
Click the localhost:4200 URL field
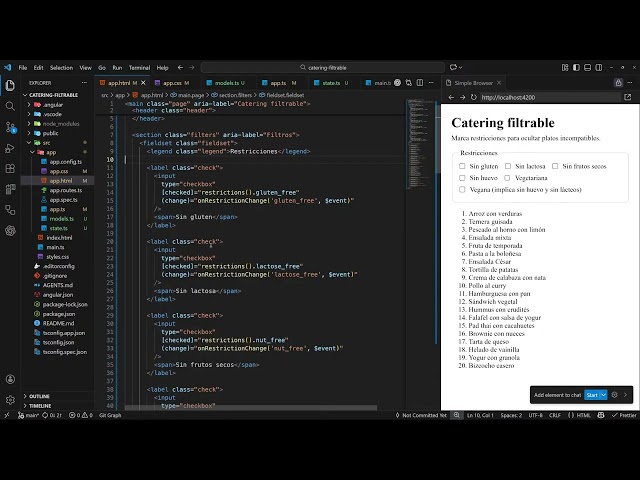549,97
